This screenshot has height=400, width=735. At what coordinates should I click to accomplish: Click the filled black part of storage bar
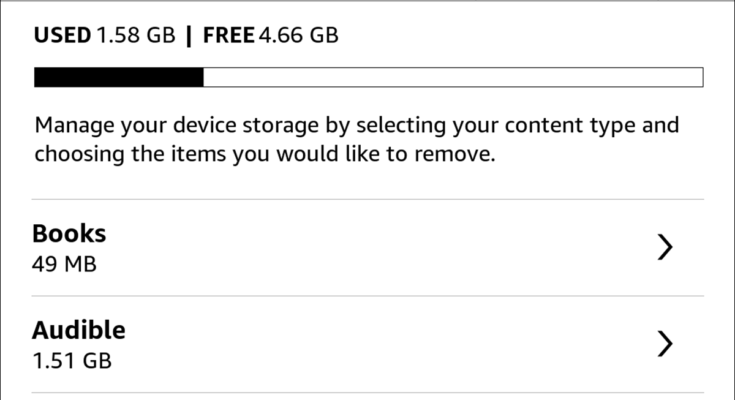[118, 77]
